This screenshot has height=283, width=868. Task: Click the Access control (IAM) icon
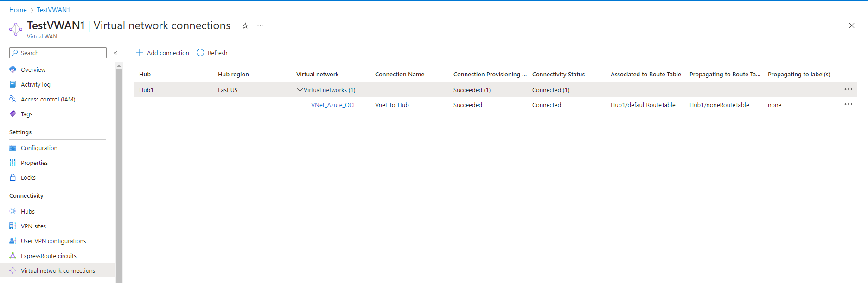tap(13, 99)
